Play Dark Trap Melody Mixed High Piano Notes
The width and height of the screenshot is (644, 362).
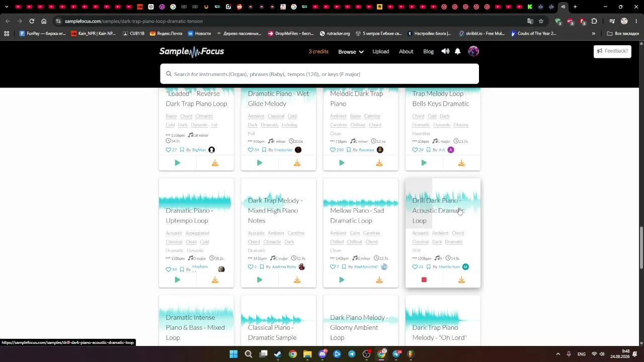click(x=259, y=280)
